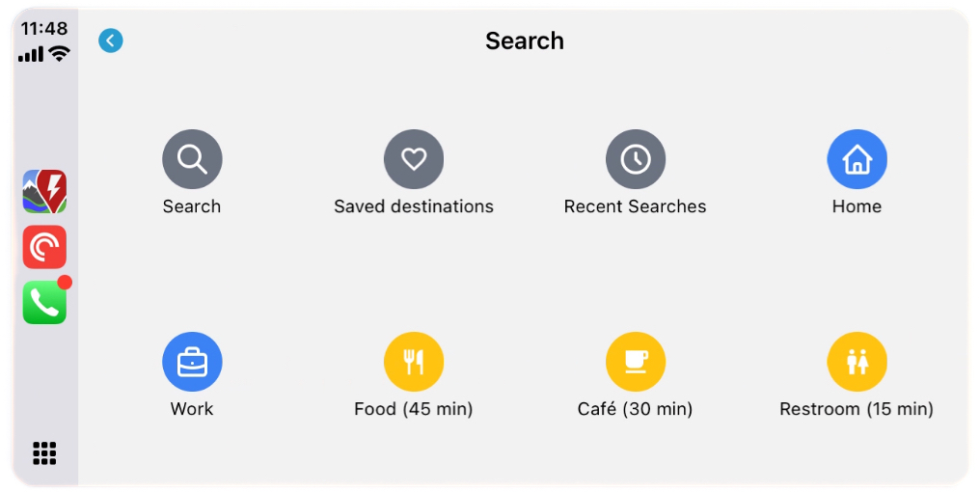Image resolution: width=980 pixels, height=492 pixels.
Task: Find Food stops with fork-knife icon
Action: coord(414,362)
